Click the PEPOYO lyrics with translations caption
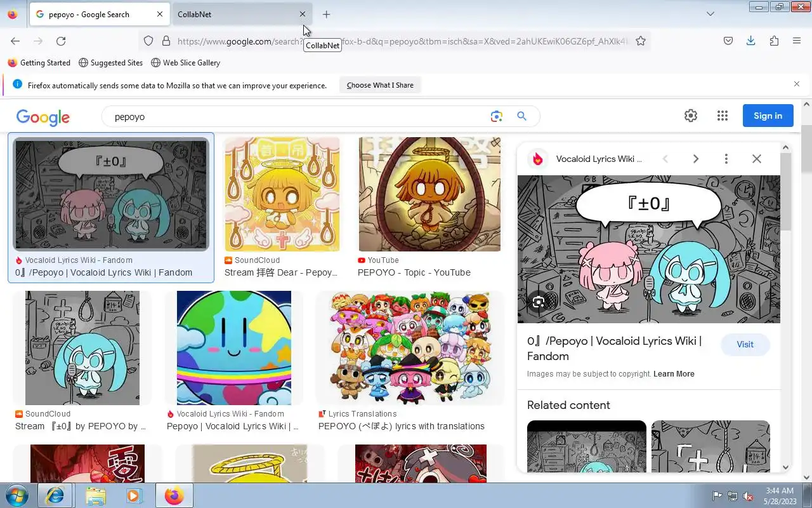 (x=402, y=426)
